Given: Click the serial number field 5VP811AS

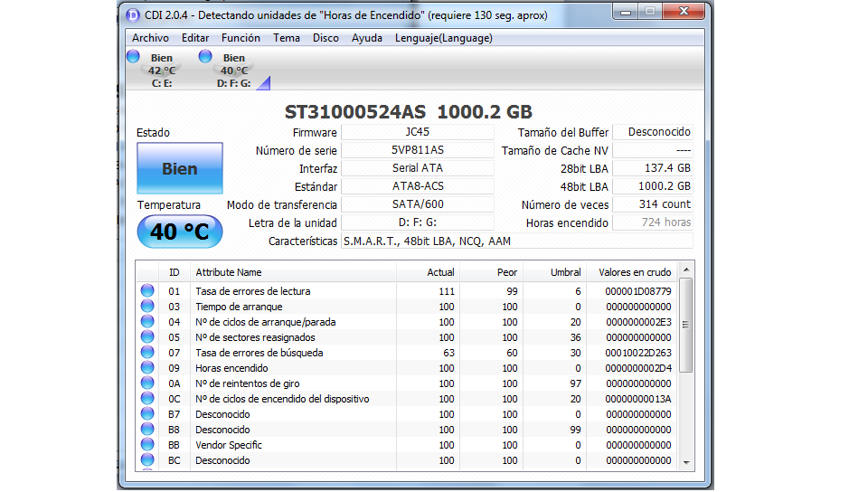Looking at the screenshot, I should [x=418, y=150].
